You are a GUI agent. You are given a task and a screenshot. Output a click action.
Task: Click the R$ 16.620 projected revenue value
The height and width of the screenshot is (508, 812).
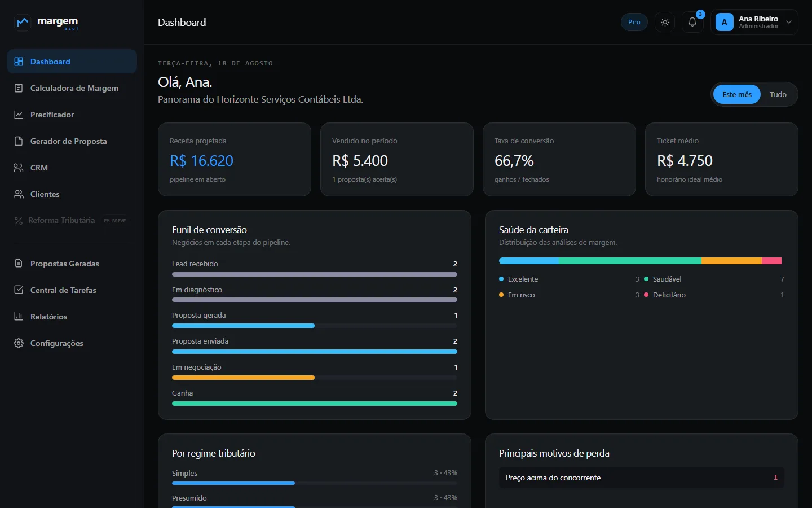[201, 161]
